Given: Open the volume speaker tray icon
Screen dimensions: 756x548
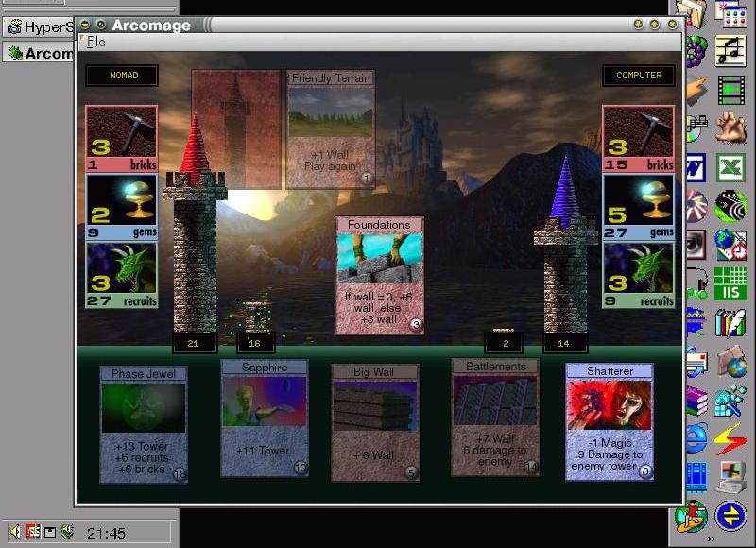Looking at the screenshot, I should (16, 532).
